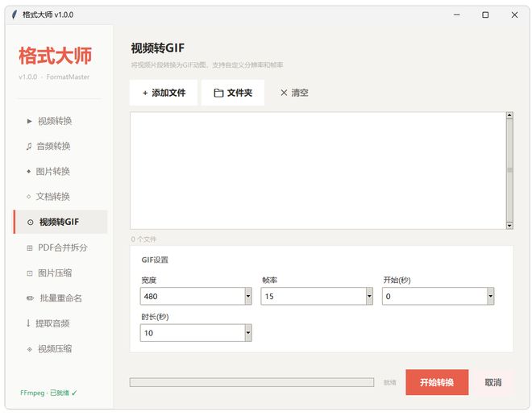Click the circle-dot icon beside 视频转GIF
This screenshot has width=532, height=416.
pyautogui.click(x=30, y=223)
